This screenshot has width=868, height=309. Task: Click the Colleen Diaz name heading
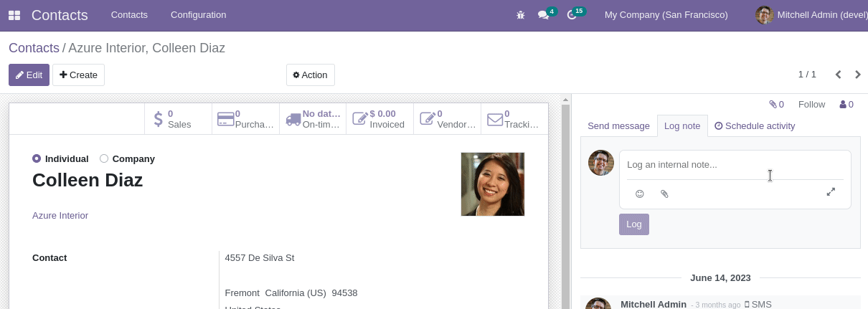[88, 180]
